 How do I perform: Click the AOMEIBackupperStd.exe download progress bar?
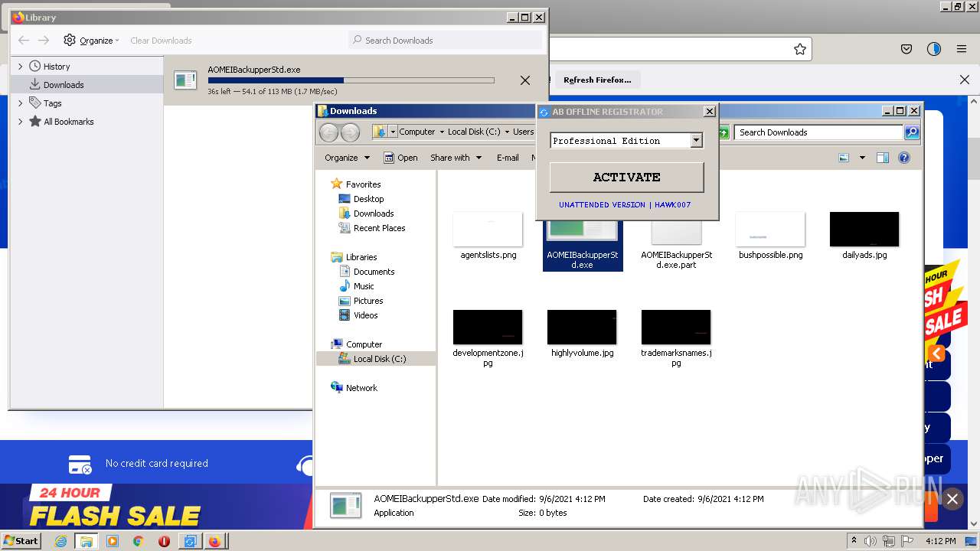pyautogui.click(x=351, y=80)
